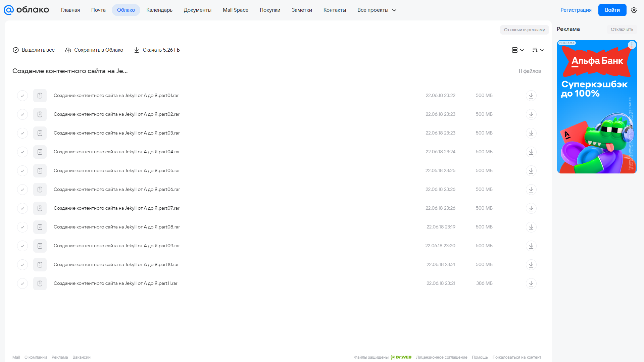Click download icon for part05.rar
The height and width of the screenshot is (362, 644).
coord(531,171)
